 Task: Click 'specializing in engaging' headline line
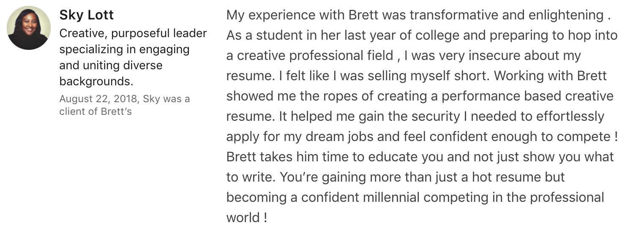124,49
